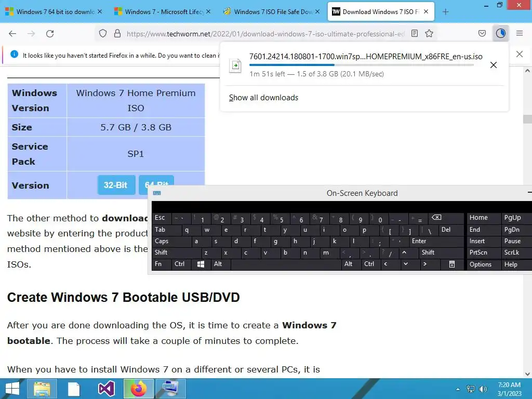Bookmark this page with the star icon

click(x=429, y=34)
